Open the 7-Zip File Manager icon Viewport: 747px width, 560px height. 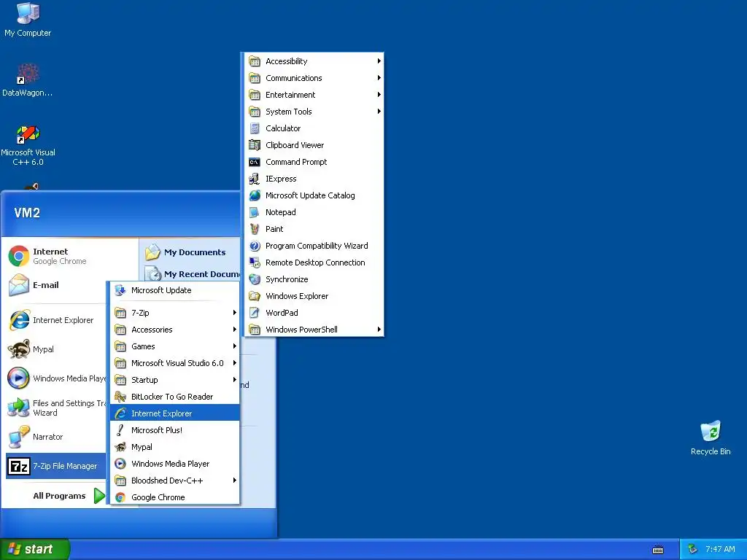18,466
